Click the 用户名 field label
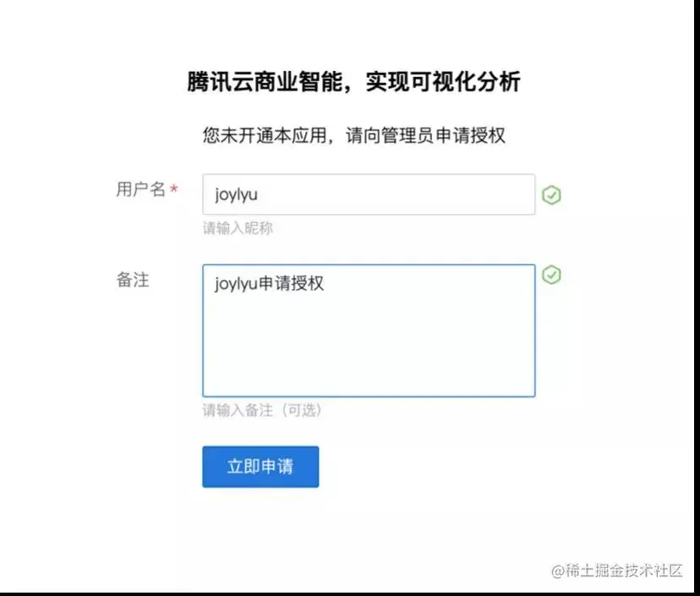The image size is (700, 596). coord(140,189)
